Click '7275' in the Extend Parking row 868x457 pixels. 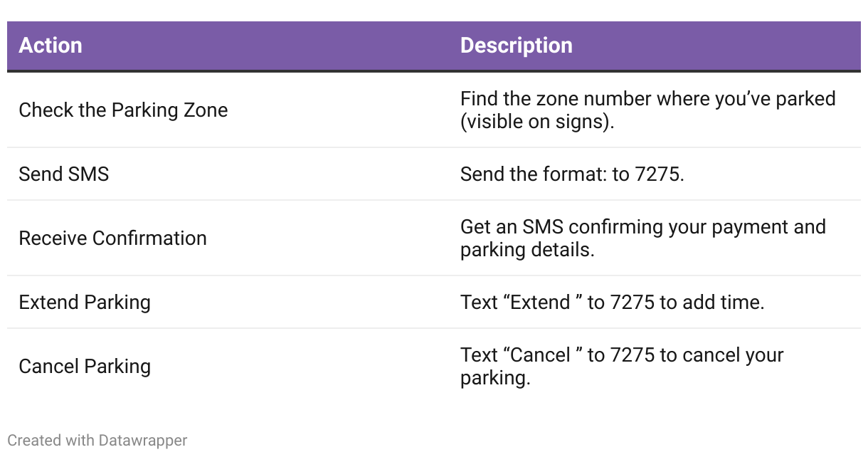pos(633,302)
